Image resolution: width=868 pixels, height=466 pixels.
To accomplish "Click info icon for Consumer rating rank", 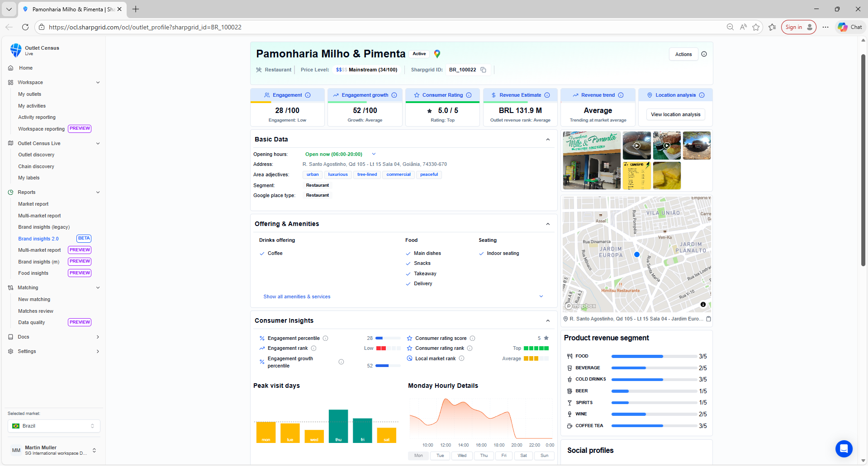I will click(470, 348).
